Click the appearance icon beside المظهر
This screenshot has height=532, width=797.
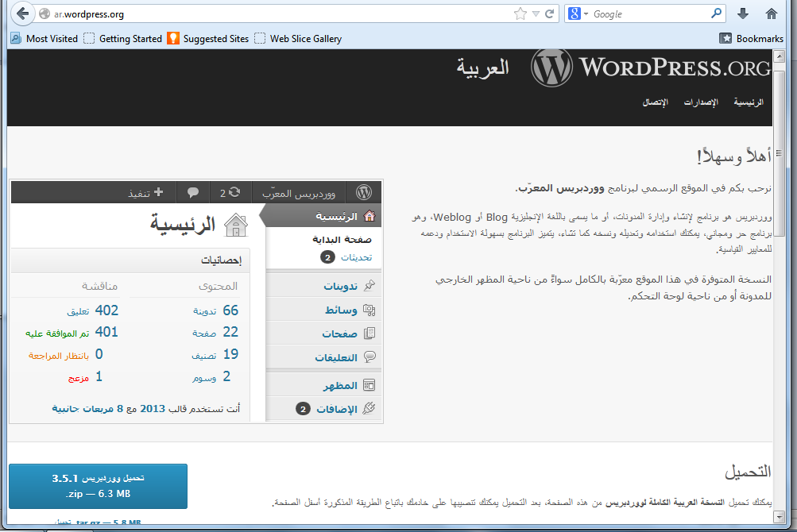(369, 385)
